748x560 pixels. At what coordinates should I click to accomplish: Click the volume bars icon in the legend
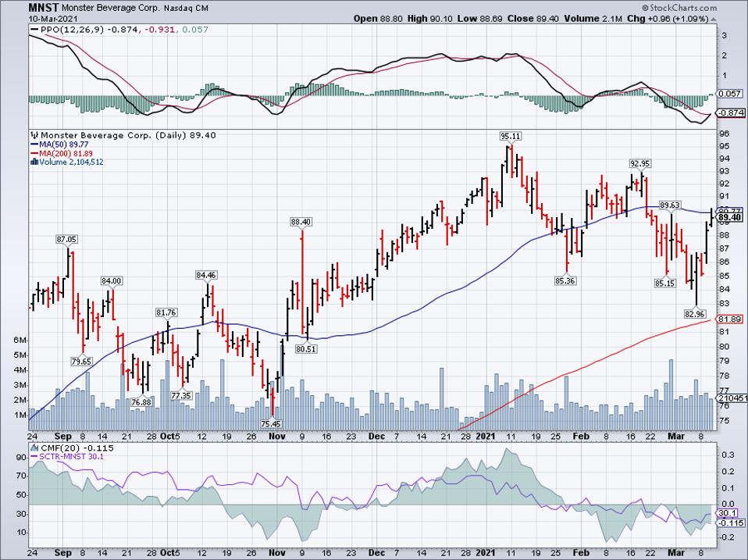coord(34,162)
